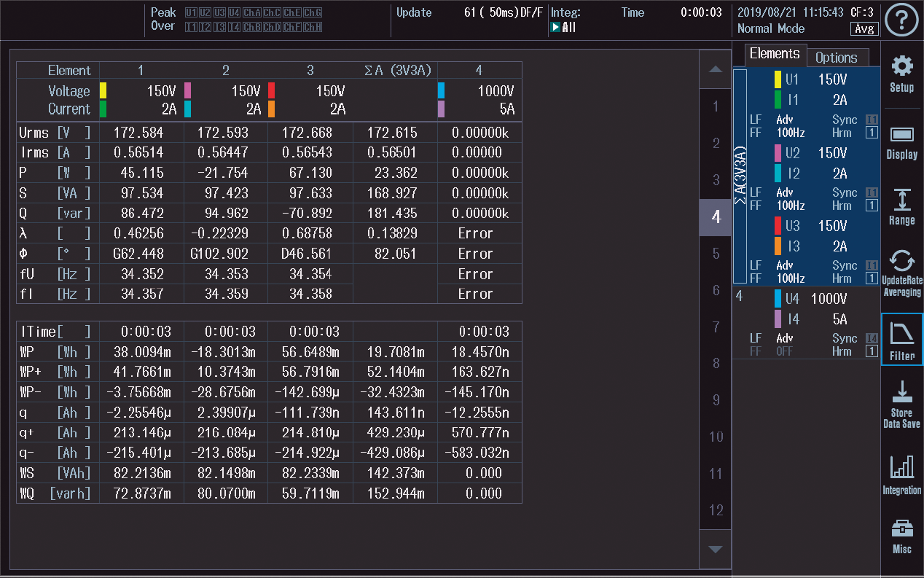Click the Peak Over U1 indicator
Viewport: 924px width, 578px height.
tap(191, 12)
